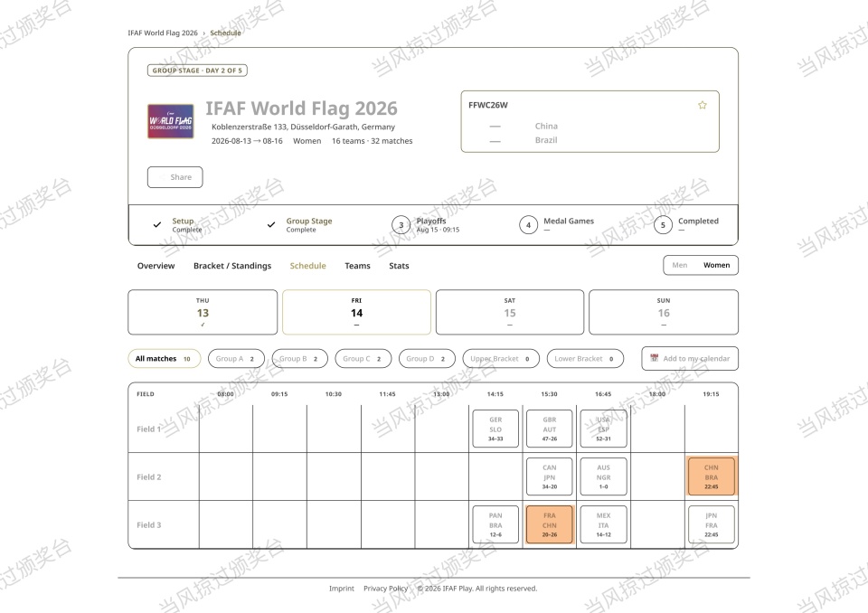Click the venue address Koblenzerstraße 133
Image resolution: width=868 pixels, height=613 pixels.
coord(304,127)
